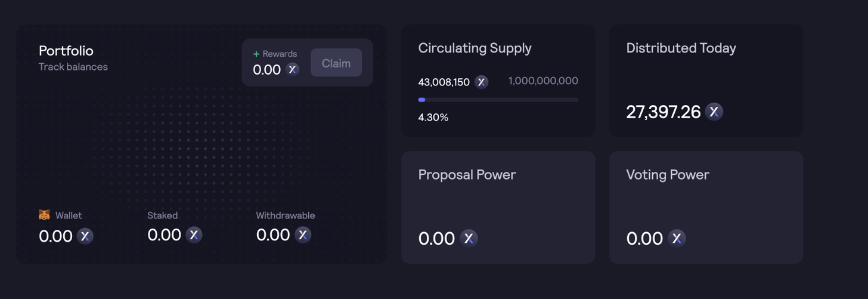Click the MetaMask fox icon next to Wallet
This screenshot has height=299, width=868.
click(45, 215)
